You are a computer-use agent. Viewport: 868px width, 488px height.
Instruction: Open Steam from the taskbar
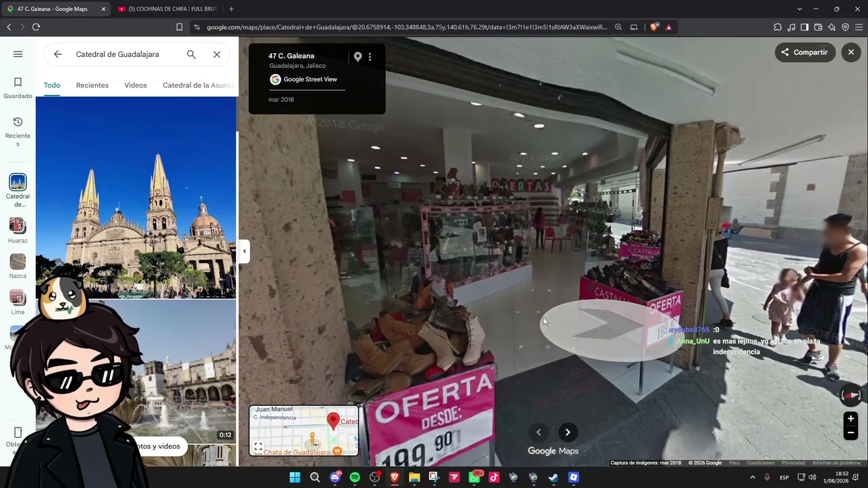pos(553,477)
